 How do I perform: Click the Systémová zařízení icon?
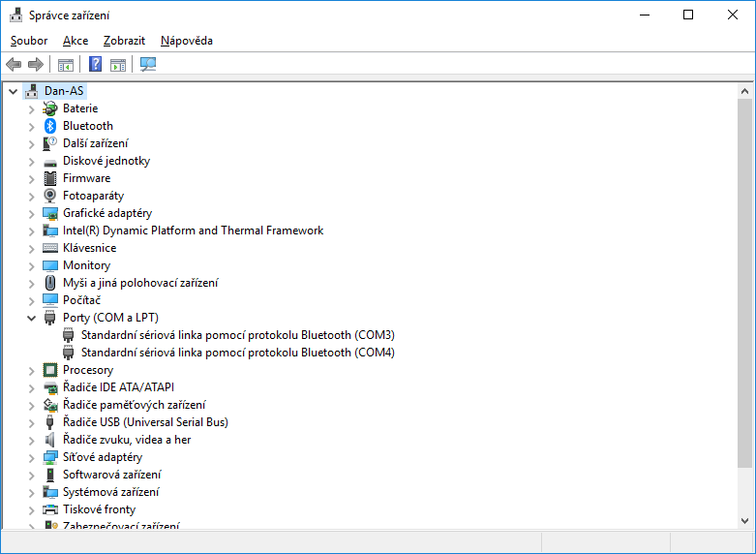click(50, 492)
